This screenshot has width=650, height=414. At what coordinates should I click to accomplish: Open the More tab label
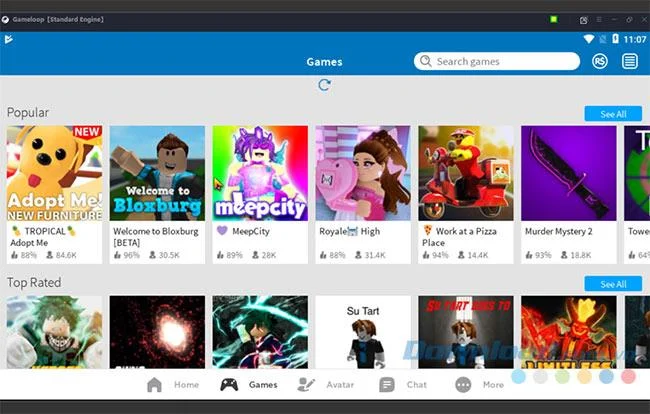pos(493,385)
